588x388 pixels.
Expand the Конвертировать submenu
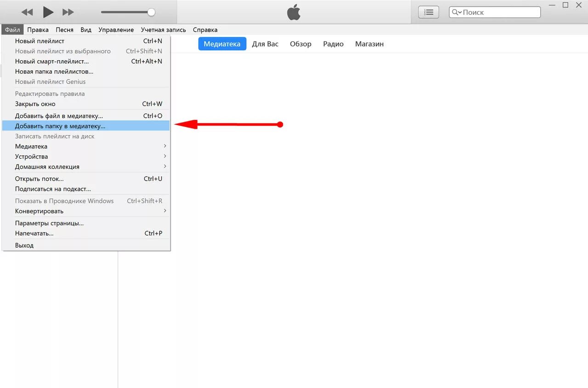(38, 211)
